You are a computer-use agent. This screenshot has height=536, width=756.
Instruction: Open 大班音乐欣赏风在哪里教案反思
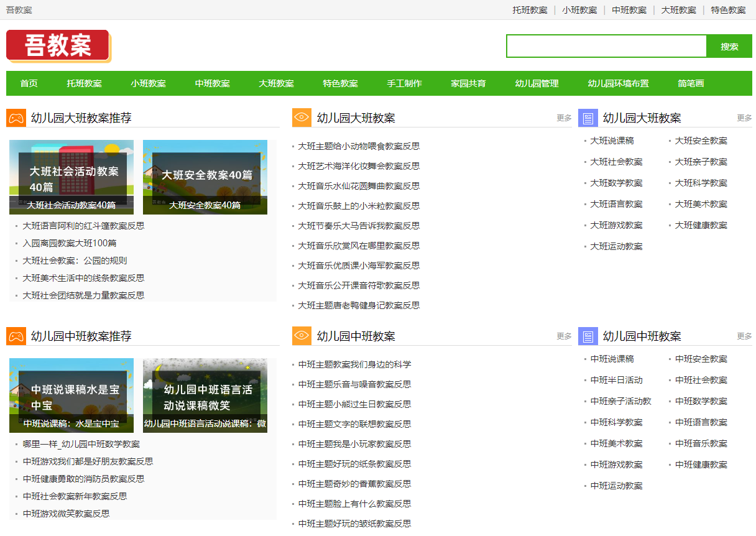coord(359,246)
